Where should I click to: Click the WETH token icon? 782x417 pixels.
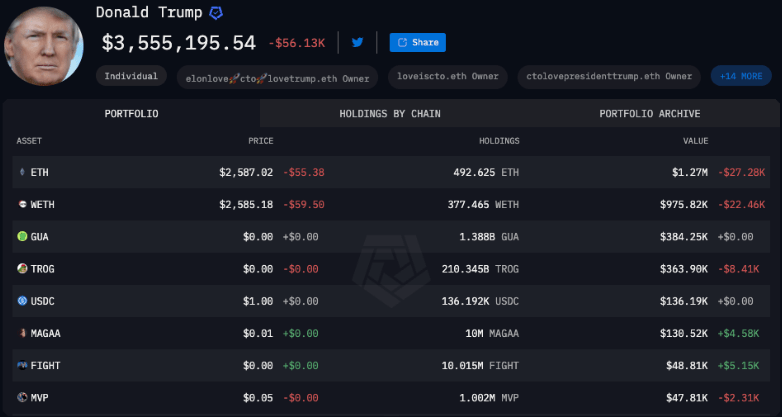tap(22, 205)
